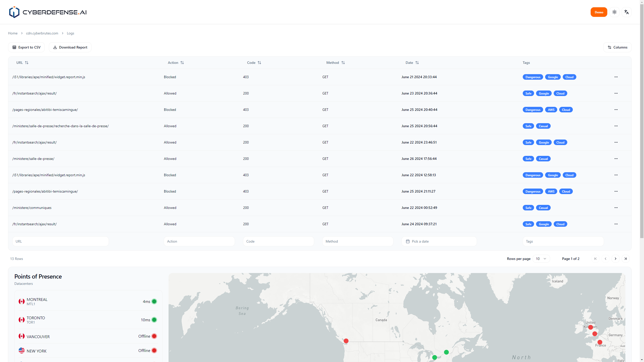The width and height of the screenshot is (644, 362).
Task: Toggle light/dark theme sun icon
Action: pyautogui.click(x=614, y=12)
